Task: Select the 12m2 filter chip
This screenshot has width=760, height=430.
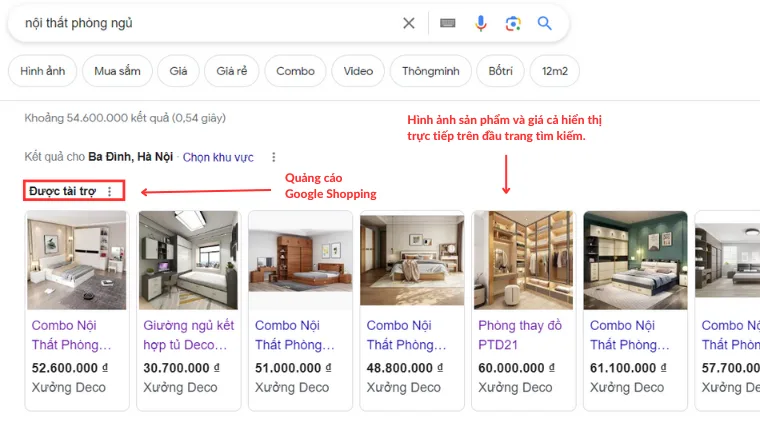Action: point(554,71)
